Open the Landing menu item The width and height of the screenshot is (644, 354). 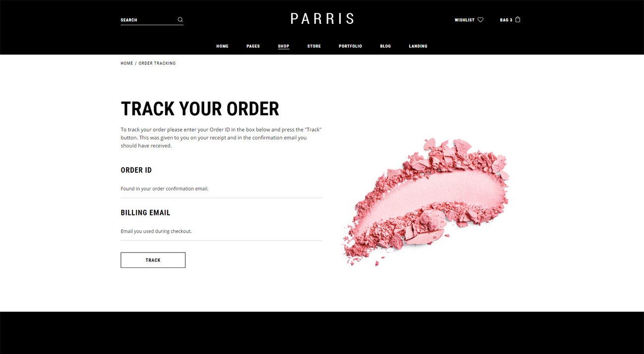point(418,46)
